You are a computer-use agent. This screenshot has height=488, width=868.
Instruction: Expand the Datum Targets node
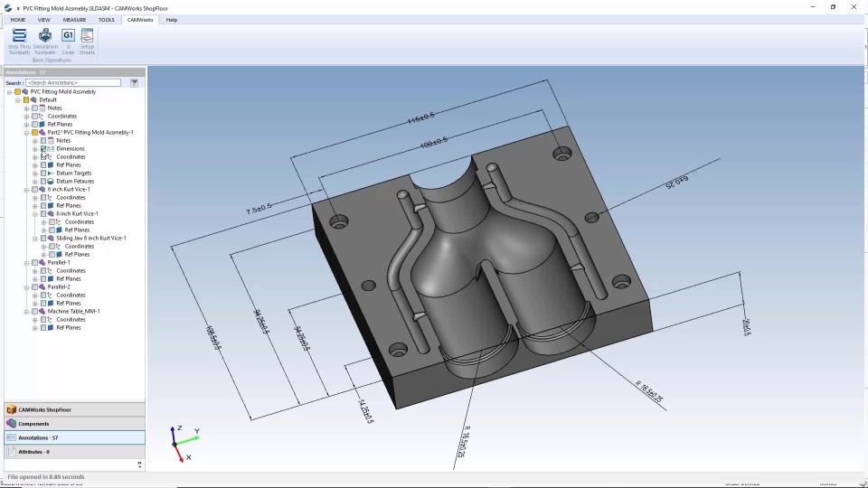coord(35,174)
